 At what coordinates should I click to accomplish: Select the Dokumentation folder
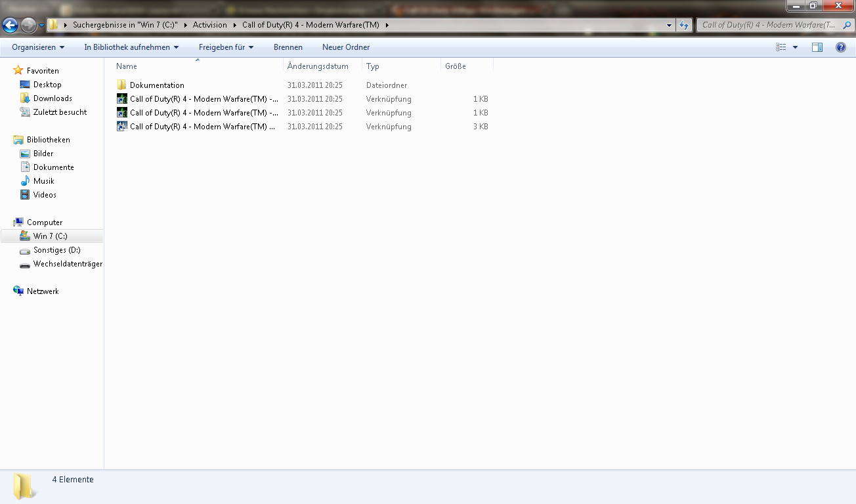pyautogui.click(x=157, y=85)
